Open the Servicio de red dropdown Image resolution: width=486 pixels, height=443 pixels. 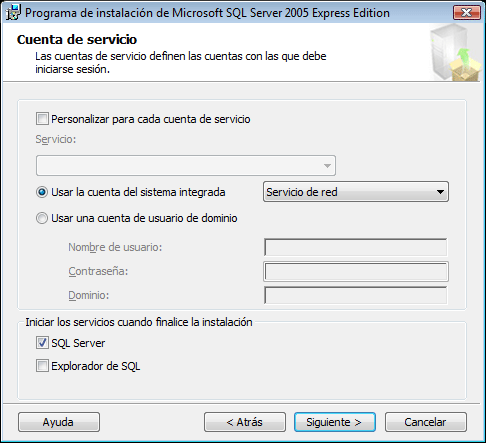pos(356,192)
